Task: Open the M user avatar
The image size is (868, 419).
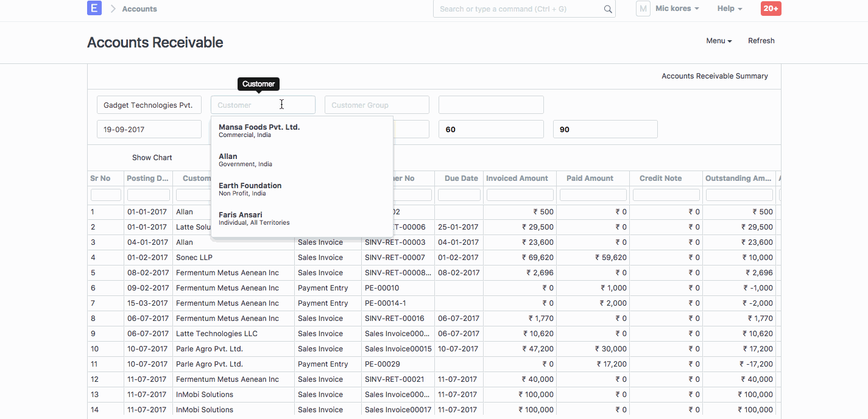Action: (643, 9)
